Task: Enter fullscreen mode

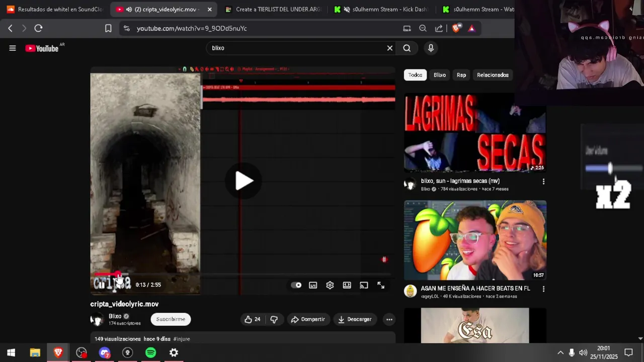Action: [x=381, y=285]
